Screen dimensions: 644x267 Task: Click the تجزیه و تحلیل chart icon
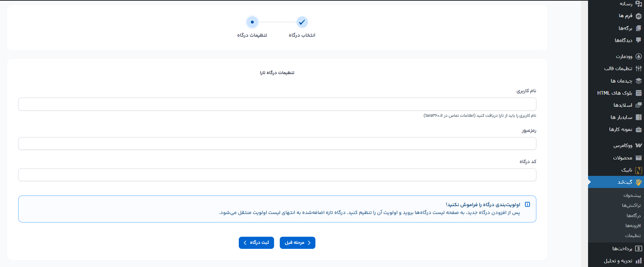[639, 261]
